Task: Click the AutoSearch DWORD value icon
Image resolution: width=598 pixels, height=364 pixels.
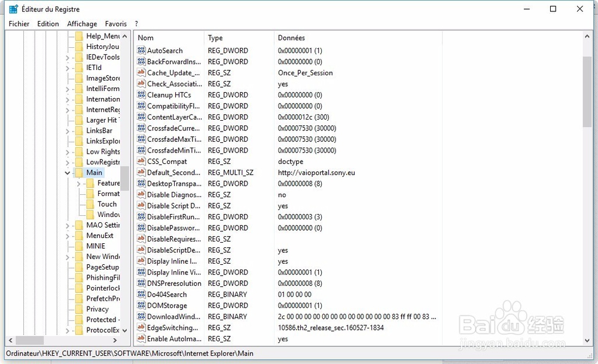Action: click(141, 50)
